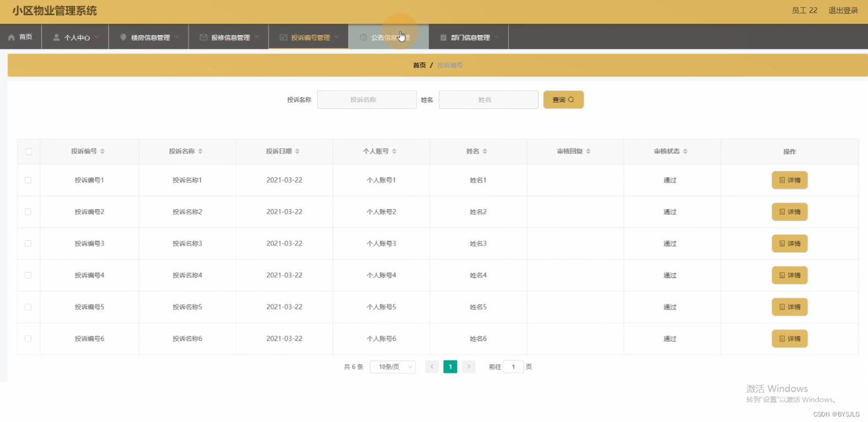Click the 投诉名称 search input field
This screenshot has height=422, width=868.
point(367,100)
